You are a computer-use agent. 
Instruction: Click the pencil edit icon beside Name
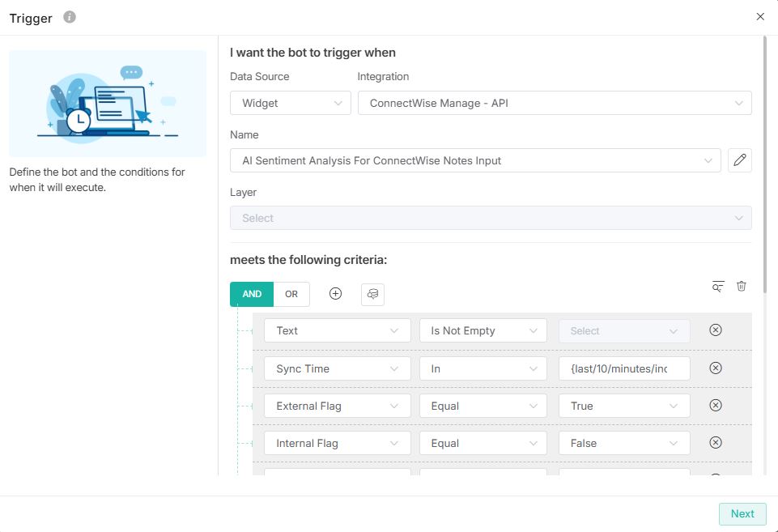point(739,160)
